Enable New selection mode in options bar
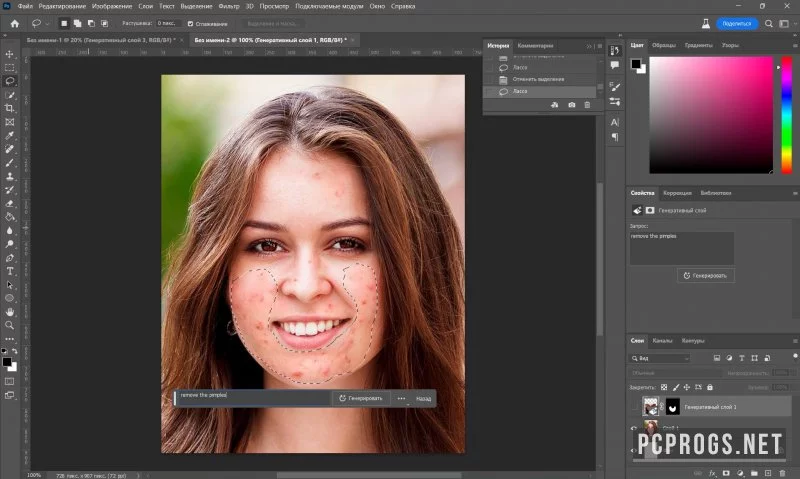Screen dimensions: 800x479 [x=64, y=23]
